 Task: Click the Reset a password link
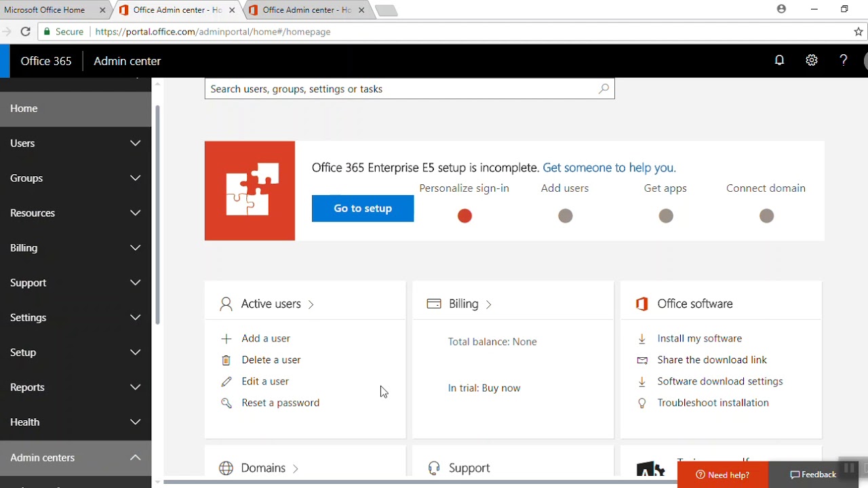click(280, 403)
